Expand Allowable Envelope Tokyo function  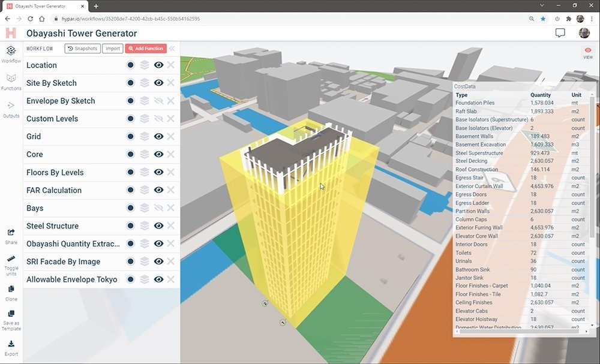click(71, 279)
